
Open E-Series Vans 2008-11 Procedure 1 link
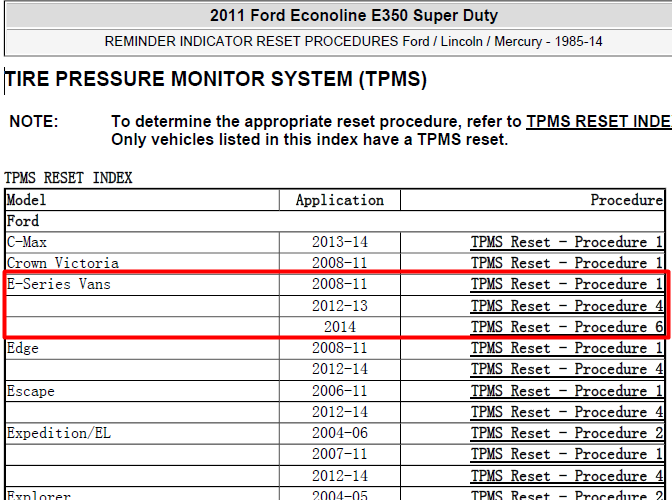(567, 284)
